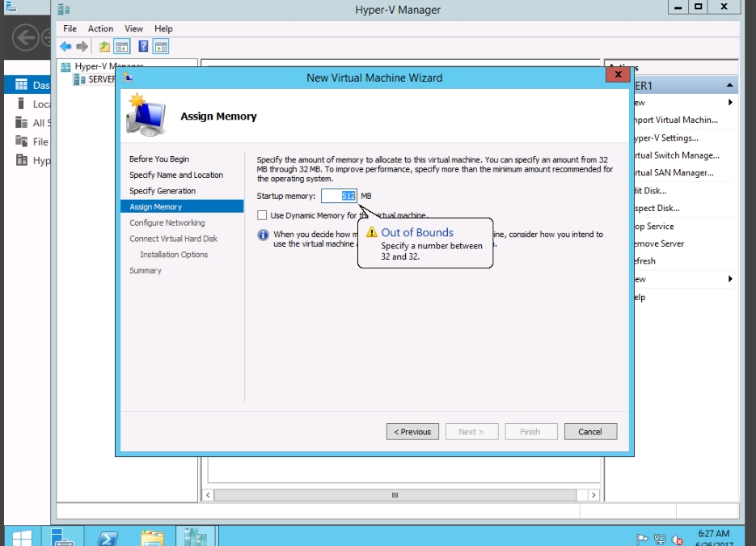Open Local Server in Server Manager sidebar

(x=32, y=104)
